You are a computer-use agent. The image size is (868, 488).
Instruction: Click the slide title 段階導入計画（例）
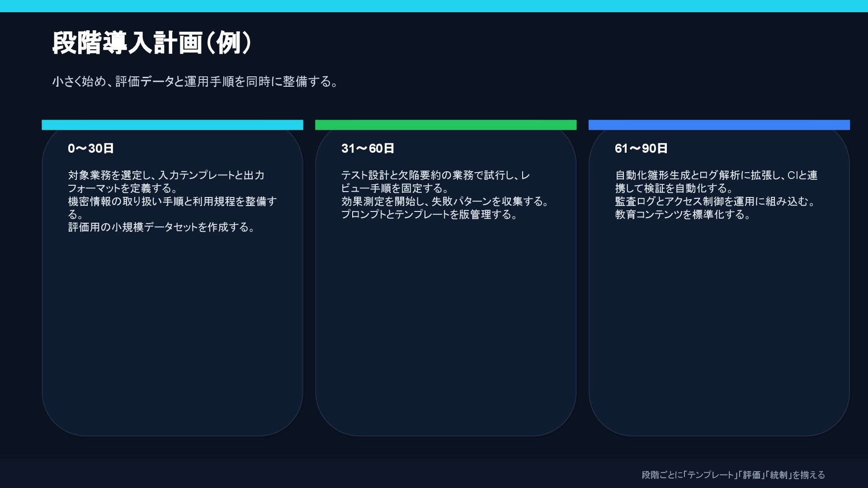pos(151,43)
